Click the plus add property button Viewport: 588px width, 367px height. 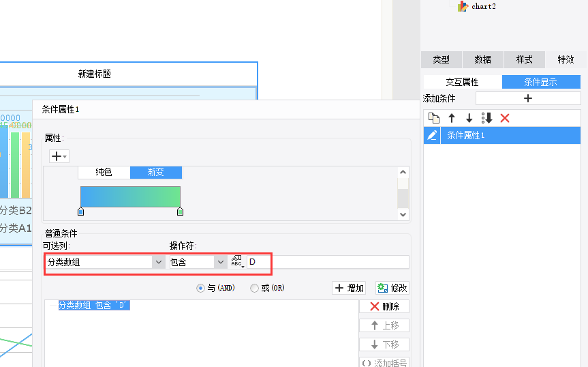click(59, 156)
